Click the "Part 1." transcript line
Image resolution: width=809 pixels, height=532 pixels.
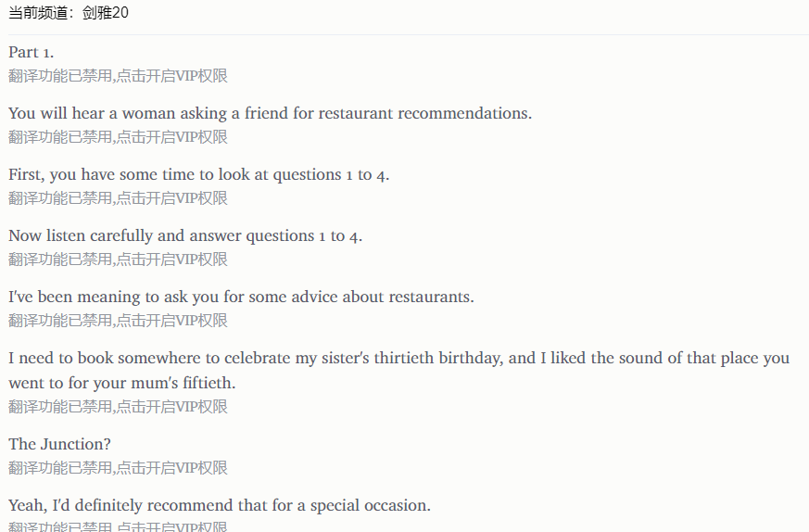pyautogui.click(x=32, y=52)
